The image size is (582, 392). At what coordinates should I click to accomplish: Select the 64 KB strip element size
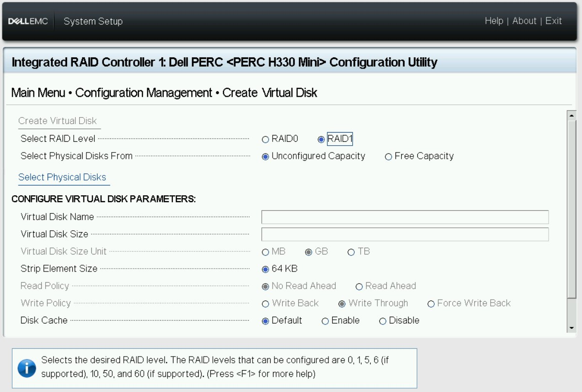[266, 269]
